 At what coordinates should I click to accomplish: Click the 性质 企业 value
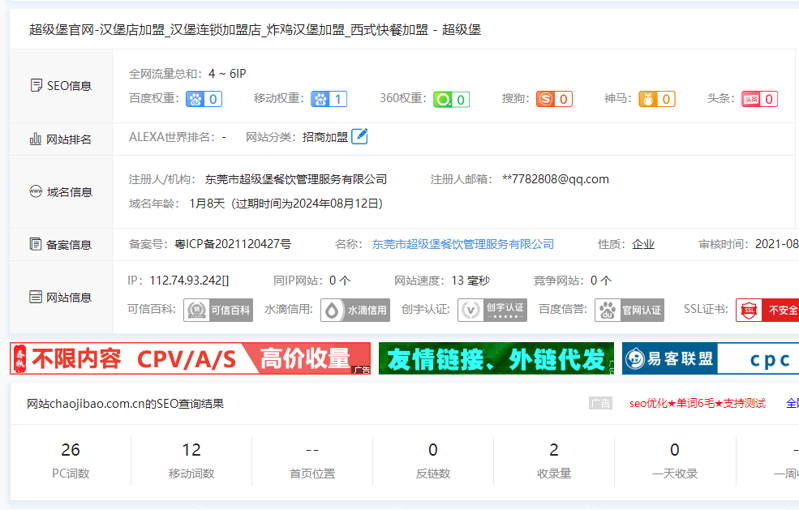coord(643,245)
